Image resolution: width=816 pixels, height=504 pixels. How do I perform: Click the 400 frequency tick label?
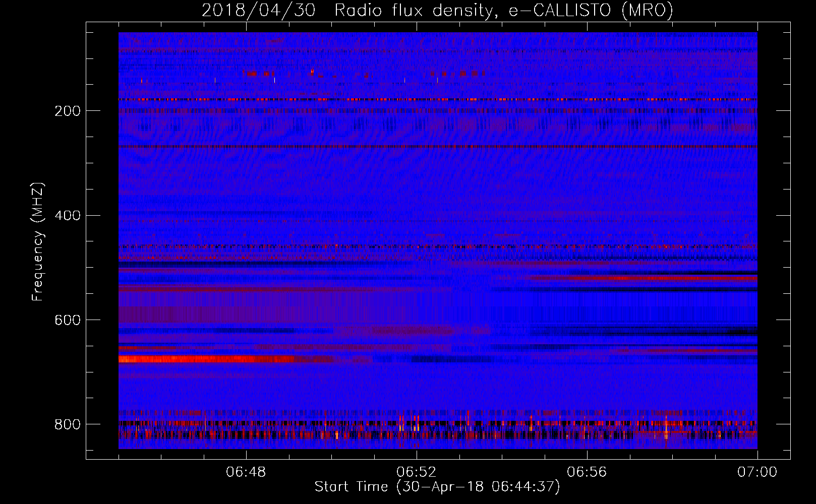pos(68,216)
